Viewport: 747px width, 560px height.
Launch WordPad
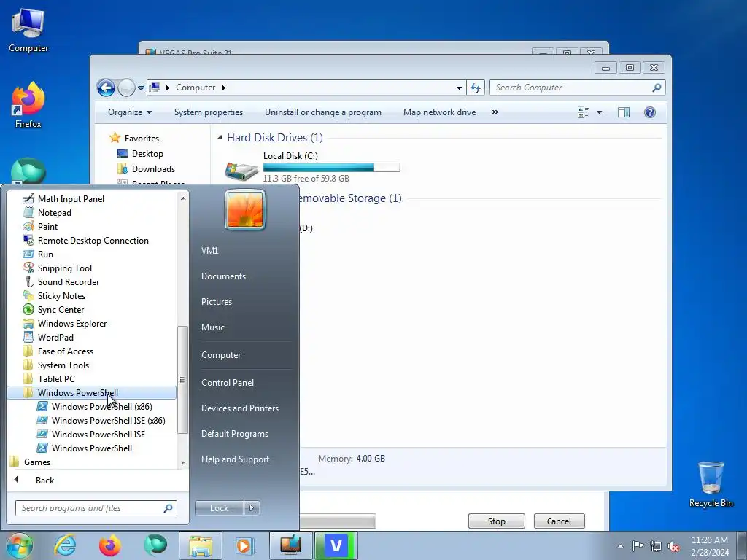(x=55, y=337)
